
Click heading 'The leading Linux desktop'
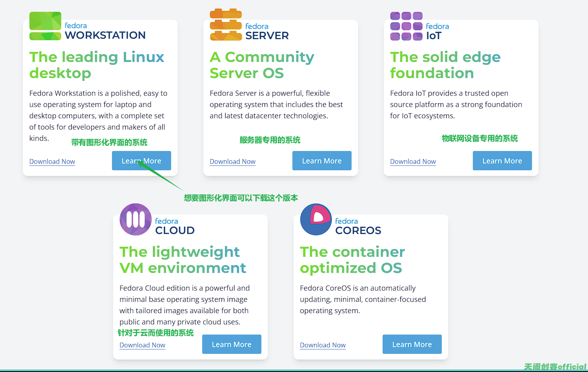(x=97, y=65)
